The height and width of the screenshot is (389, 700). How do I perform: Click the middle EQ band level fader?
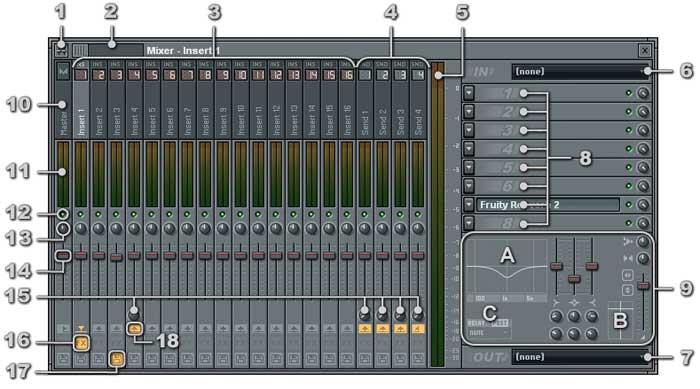coord(574,279)
